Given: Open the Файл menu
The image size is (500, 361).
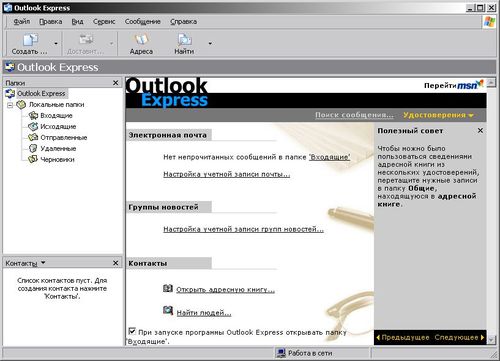Looking at the screenshot, I should click(22, 22).
